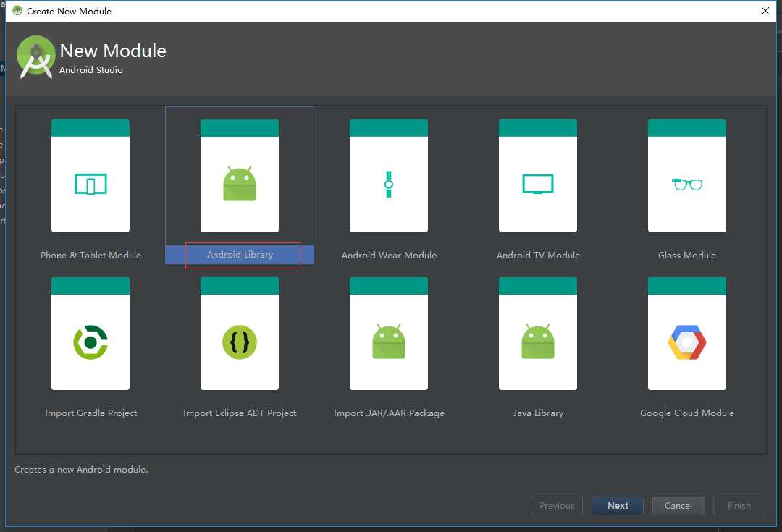Image resolution: width=782 pixels, height=532 pixels.
Task: Click the 'Glass Module' label
Action: coord(686,256)
